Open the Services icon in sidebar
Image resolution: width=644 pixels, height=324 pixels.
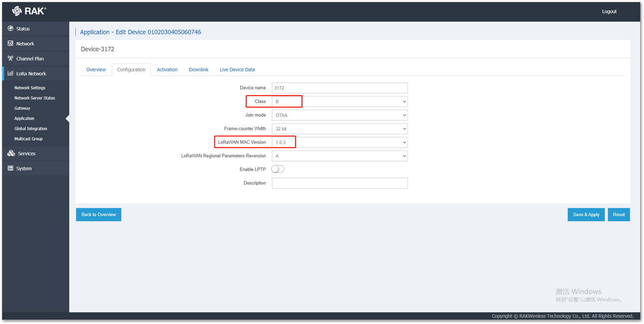coord(10,153)
